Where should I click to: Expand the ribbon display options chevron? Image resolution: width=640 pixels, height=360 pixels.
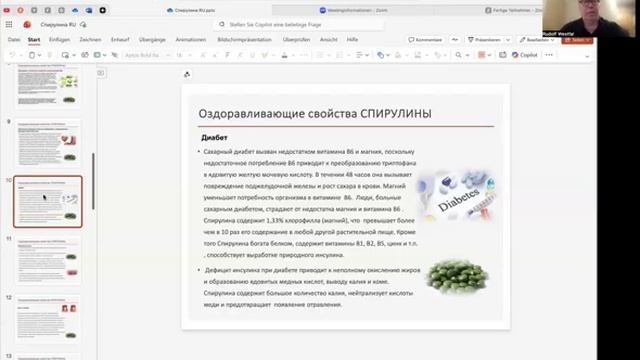tap(587, 56)
